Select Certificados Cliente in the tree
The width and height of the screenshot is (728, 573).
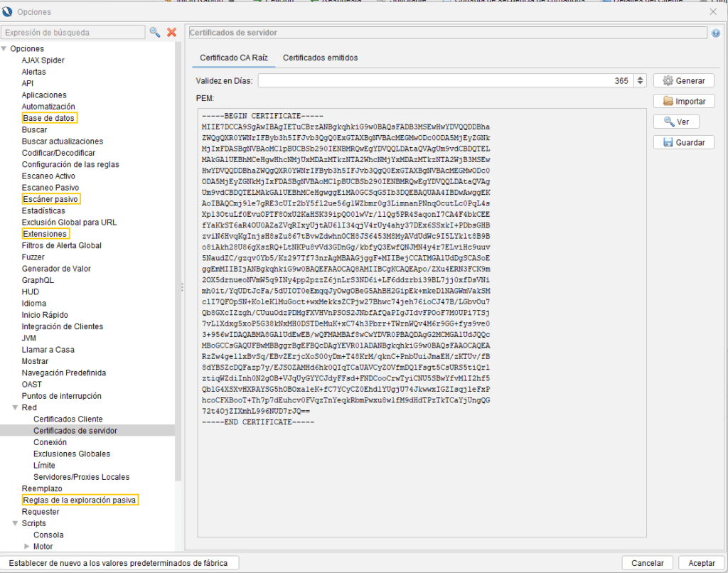(x=68, y=419)
